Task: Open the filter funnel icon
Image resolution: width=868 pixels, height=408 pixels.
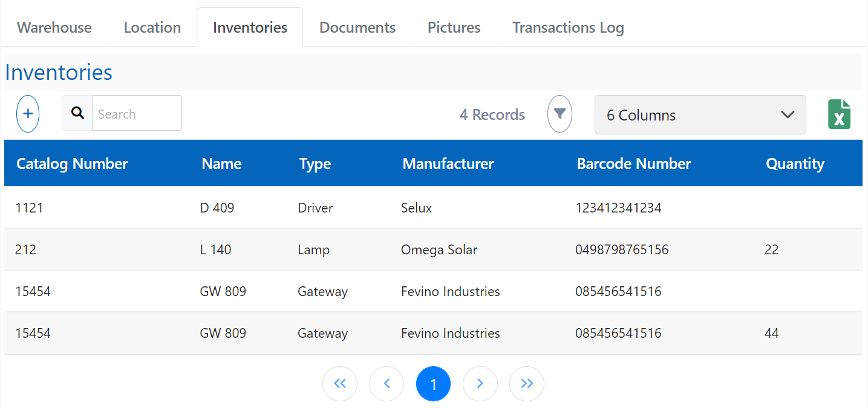Action: [560, 114]
